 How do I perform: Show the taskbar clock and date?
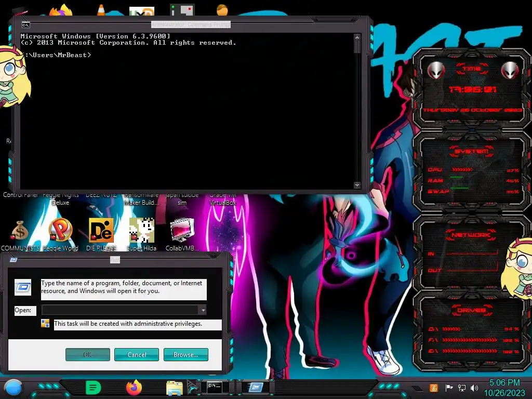[504, 388]
